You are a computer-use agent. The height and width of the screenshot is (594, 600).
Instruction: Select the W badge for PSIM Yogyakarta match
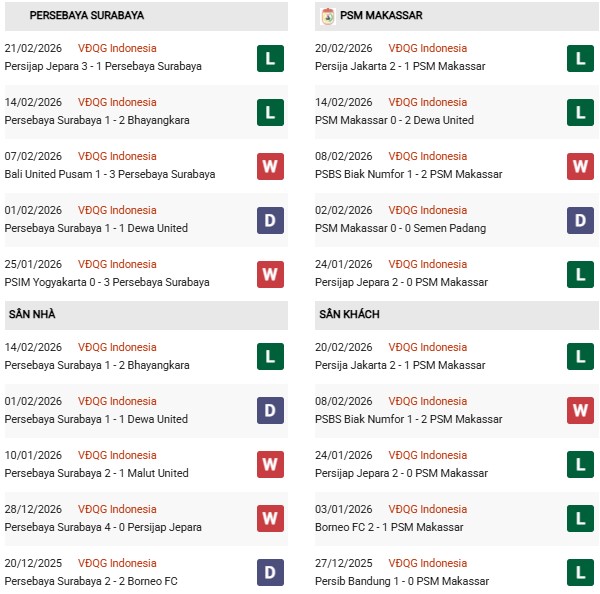point(270,274)
